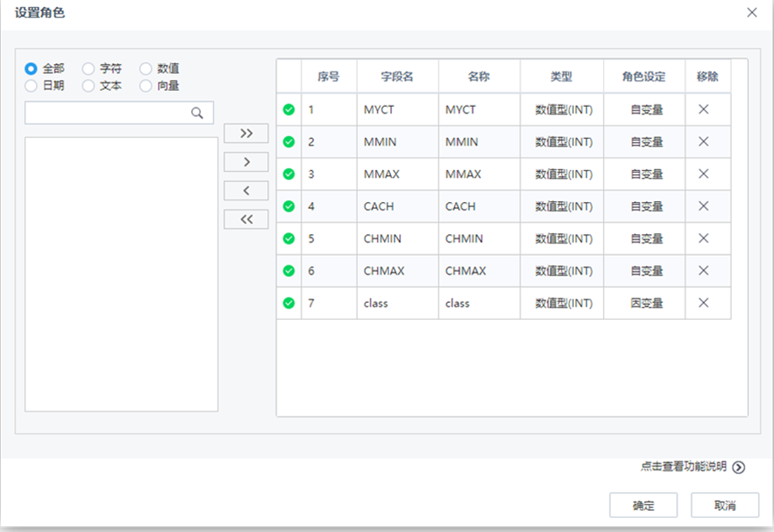Click the move-all-right double arrow
Screen dimensions: 774x532
245,133
